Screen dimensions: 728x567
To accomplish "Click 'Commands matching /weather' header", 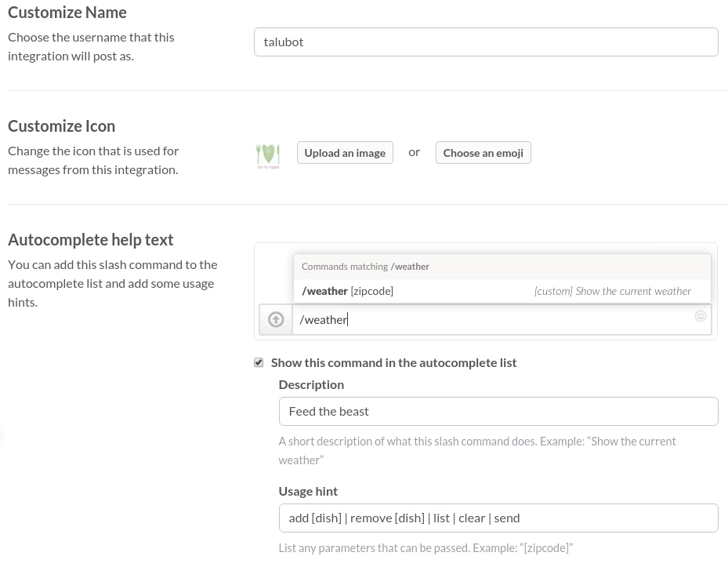I will click(x=365, y=267).
